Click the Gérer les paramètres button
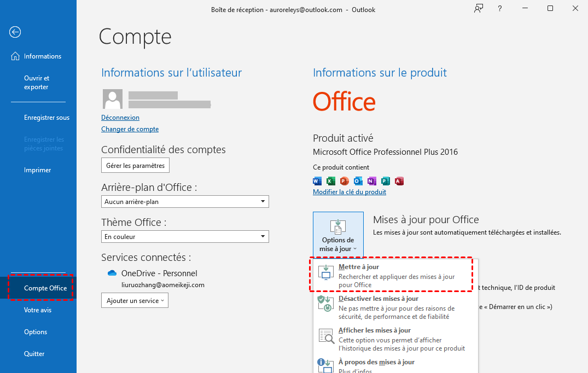 pyautogui.click(x=135, y=165)
